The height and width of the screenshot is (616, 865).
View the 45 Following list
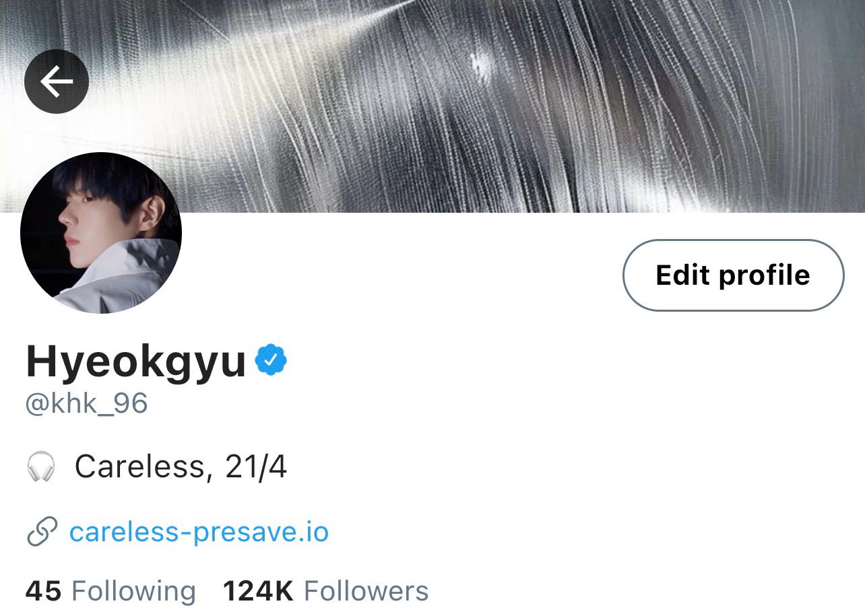[110, 591]
